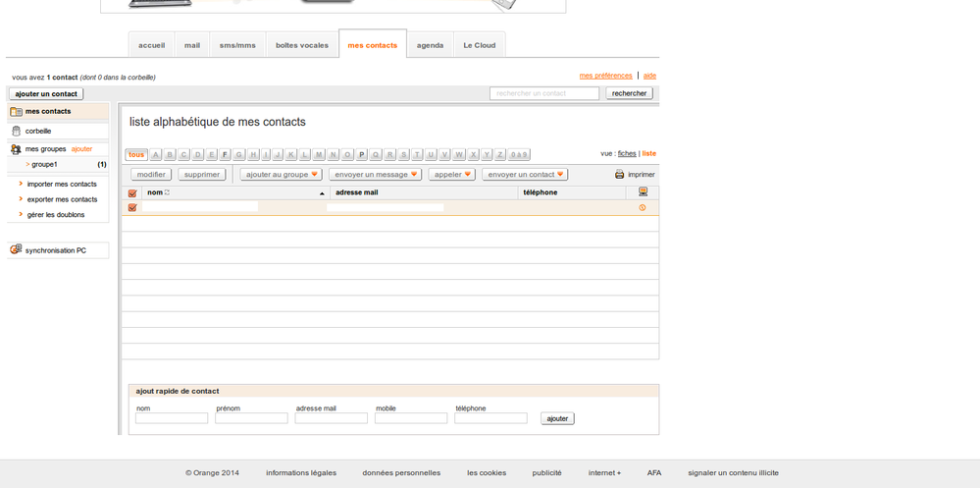Screen dimensions: 980x488
Task: Click the rechercher un contact search field
Action: point(543,93)
